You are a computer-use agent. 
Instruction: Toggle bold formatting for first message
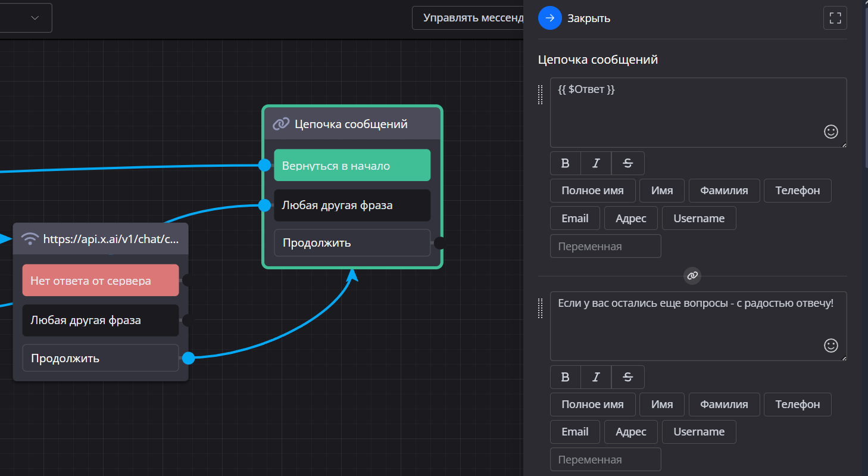click(566, 163)
